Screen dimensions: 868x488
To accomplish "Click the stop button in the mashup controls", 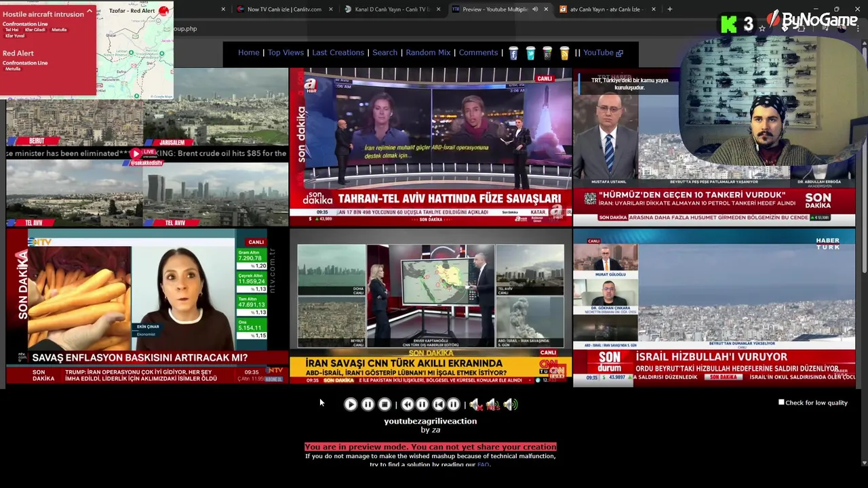I will click(x=384, y=405).
